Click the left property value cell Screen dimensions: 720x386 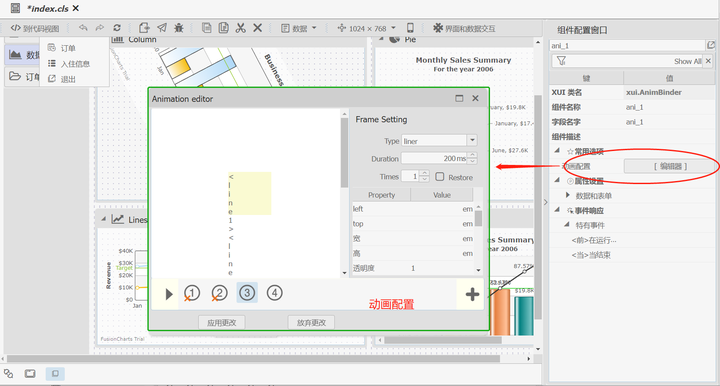(442, 209)
